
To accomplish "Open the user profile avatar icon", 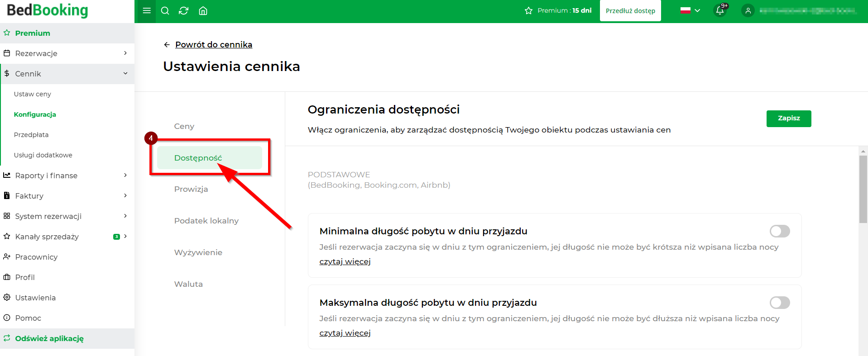I will (x=748, y=10).
